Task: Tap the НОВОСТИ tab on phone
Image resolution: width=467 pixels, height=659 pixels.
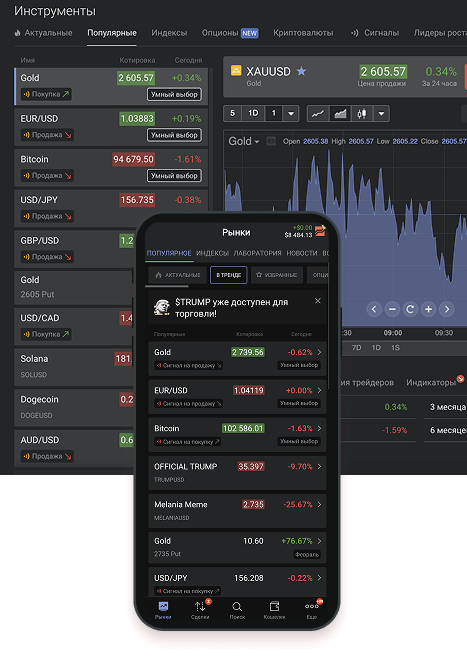Action: click(x=302, y=253)
